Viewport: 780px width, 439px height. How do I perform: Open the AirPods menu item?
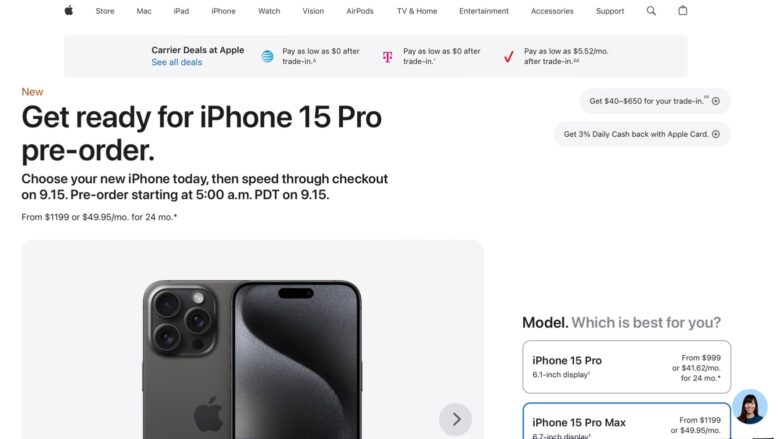tap(360, 11)
